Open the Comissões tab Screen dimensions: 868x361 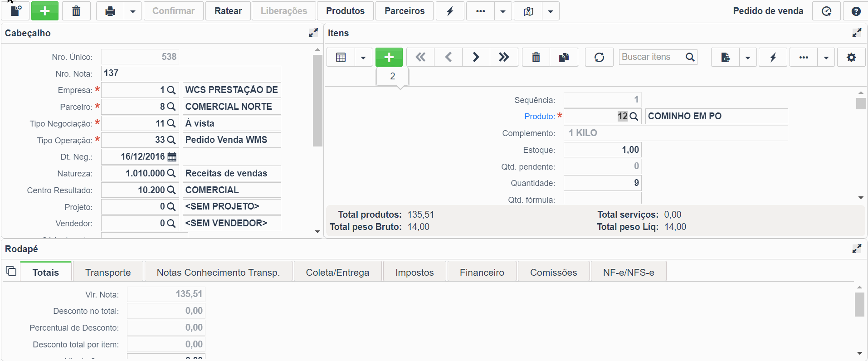click(x=554, y=272)
